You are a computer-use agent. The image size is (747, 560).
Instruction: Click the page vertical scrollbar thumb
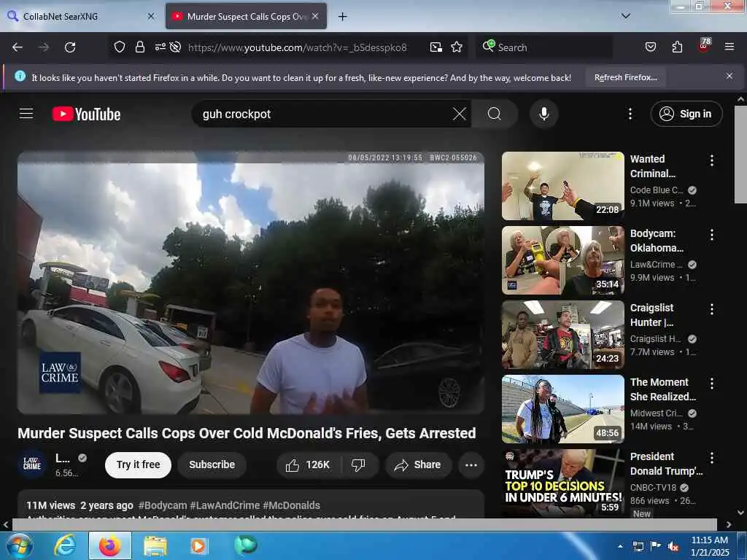point(740,155)
